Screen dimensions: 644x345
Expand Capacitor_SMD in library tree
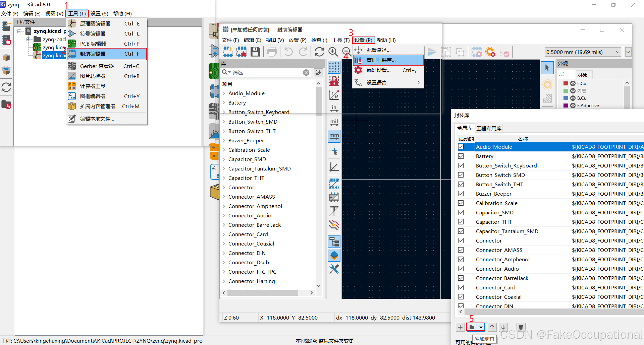point(224,159)
